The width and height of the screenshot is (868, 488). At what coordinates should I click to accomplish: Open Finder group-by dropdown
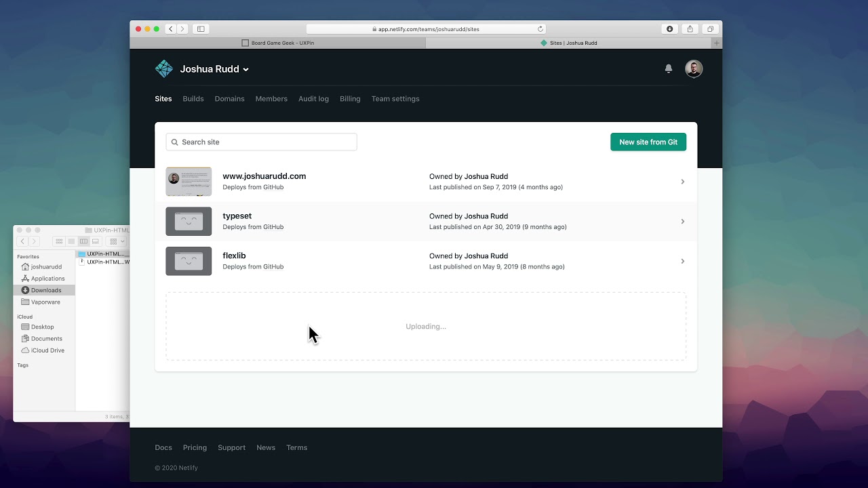point(116,241)
